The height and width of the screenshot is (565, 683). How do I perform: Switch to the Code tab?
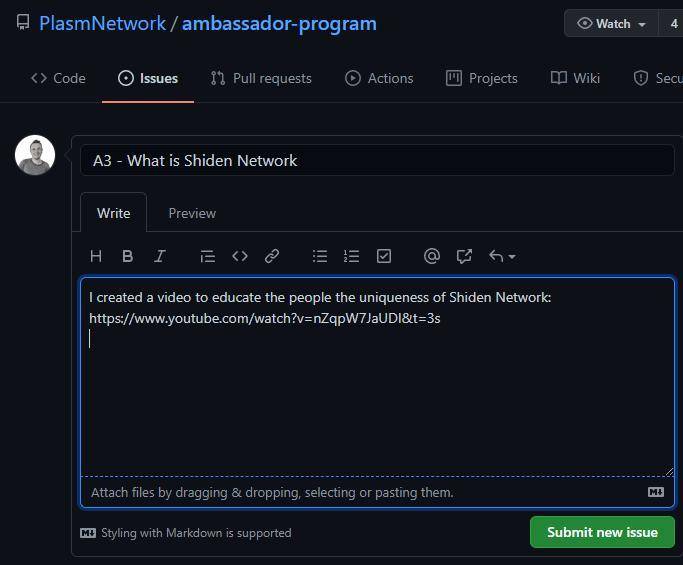click(x=58, y=78)
